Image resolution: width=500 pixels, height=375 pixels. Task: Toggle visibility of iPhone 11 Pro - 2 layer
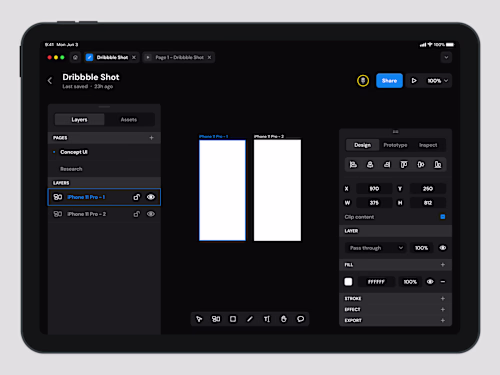(x=151, y=214)
